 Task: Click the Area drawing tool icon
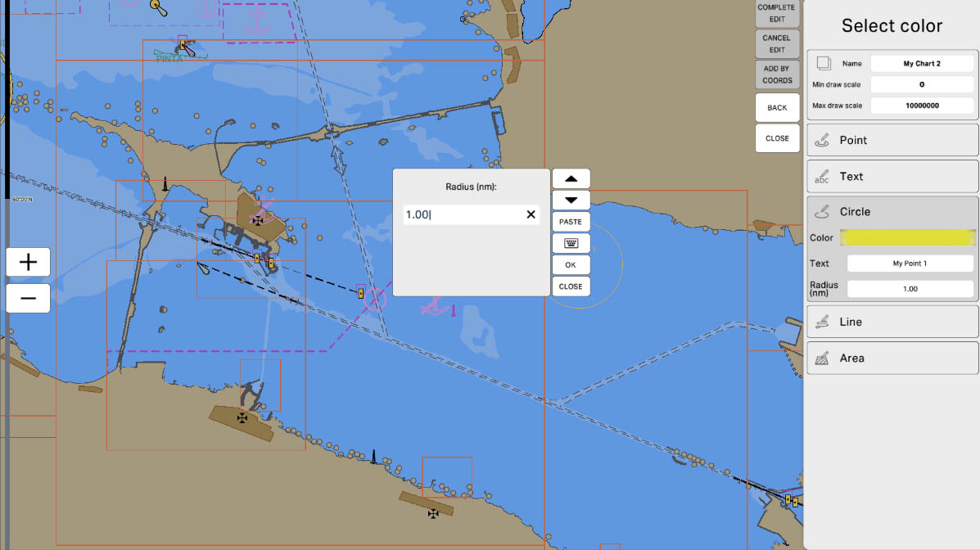point(822,358)
